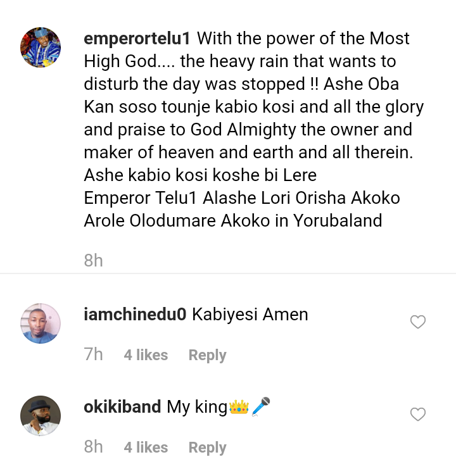
Task: Go to the emperortelu1 username profile
Action: (137, 39)
